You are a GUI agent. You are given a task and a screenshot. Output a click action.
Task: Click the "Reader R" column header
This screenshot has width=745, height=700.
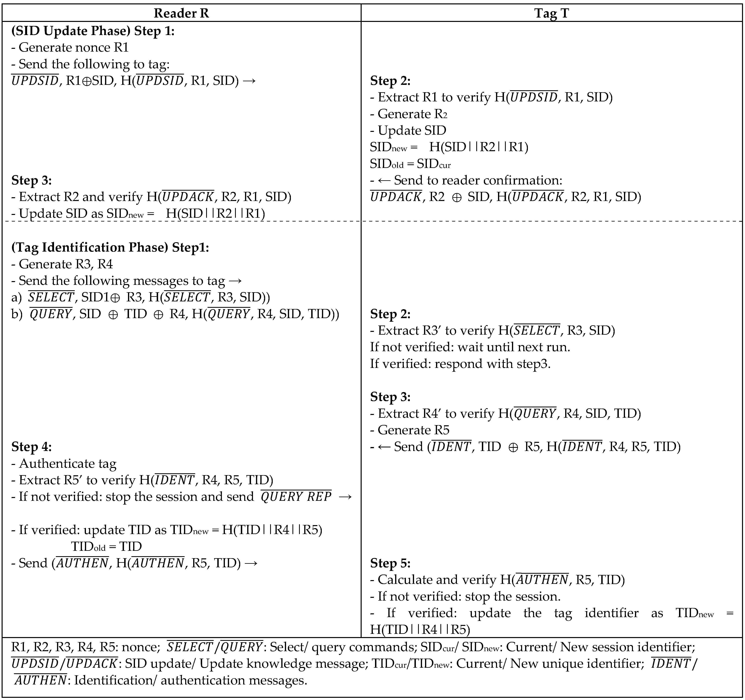[x=181, y=13]
